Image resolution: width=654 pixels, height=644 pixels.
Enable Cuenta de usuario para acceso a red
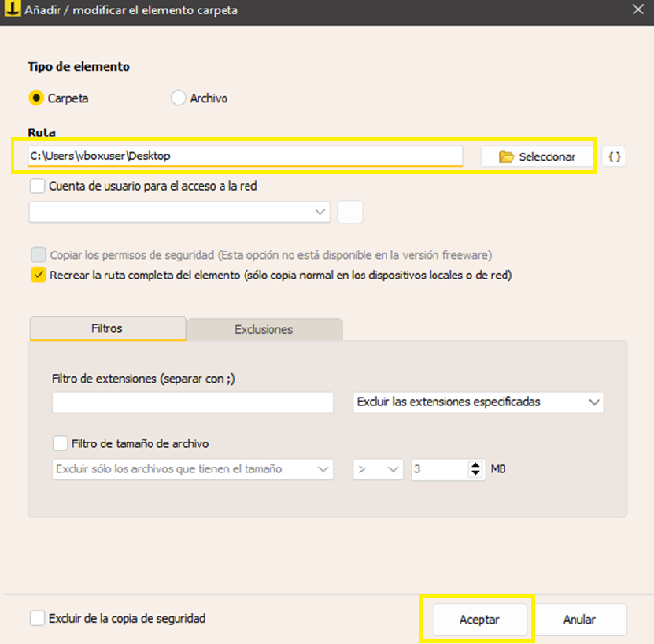pos(38,187)
